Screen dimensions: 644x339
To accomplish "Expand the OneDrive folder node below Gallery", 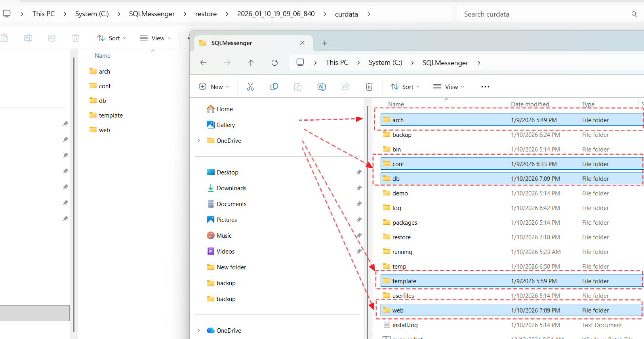I will click(x=198, y=140).
